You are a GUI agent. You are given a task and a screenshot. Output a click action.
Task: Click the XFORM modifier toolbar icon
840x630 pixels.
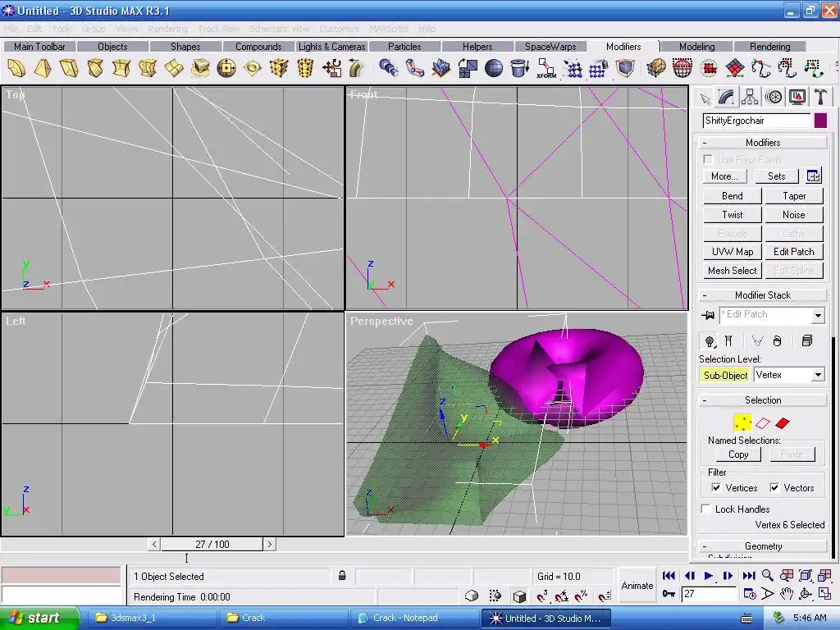[546, 69]
